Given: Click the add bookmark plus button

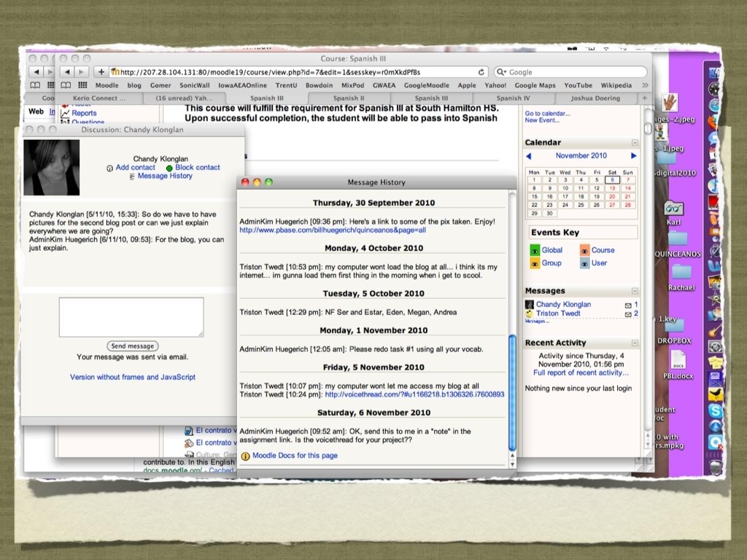Looking at the screenshot, I should click(x=101, y=72).
